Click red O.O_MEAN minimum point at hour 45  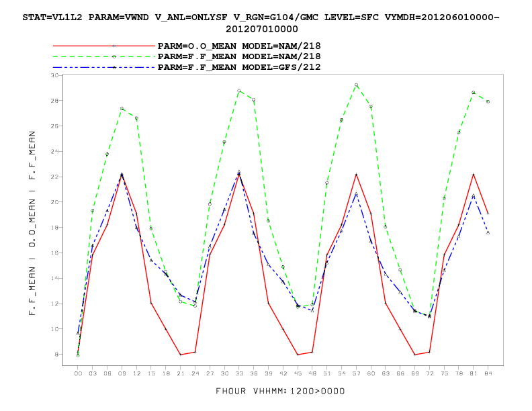click(x=298, y=355)
